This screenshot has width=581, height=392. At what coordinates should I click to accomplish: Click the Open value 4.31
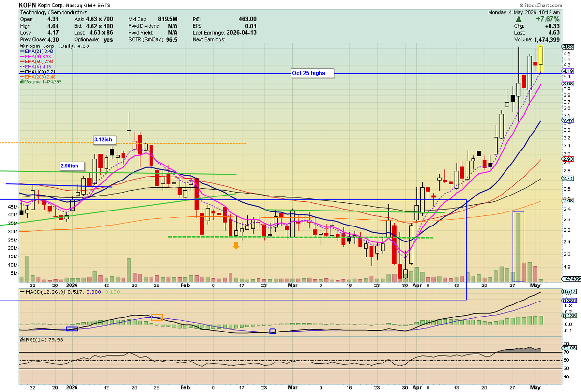point(54,19)
